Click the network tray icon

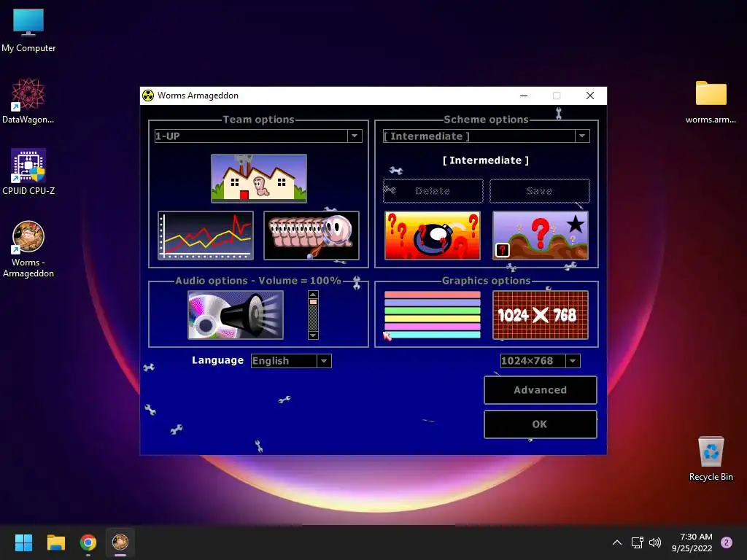(x=637, y=542)
